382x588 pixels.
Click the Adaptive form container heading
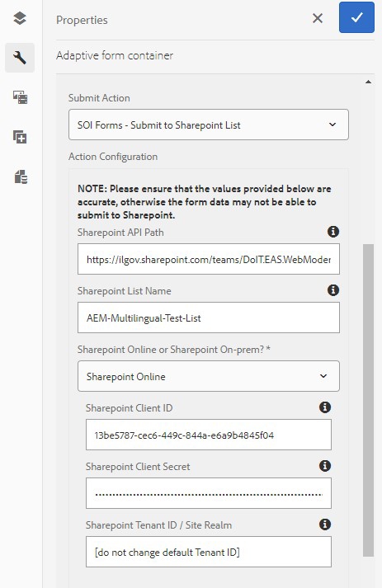pyautogui.click(x=115, y=55)
